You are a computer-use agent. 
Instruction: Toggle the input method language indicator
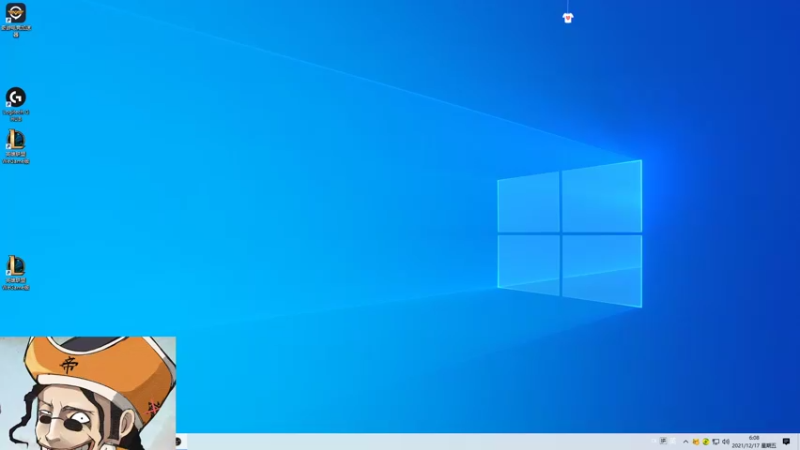point(663,441)
